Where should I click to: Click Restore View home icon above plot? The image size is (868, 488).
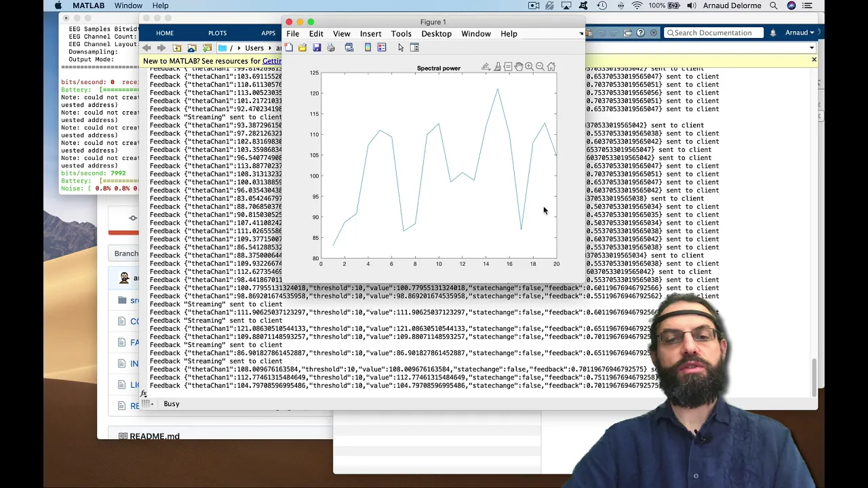click(x=551, y=66)
